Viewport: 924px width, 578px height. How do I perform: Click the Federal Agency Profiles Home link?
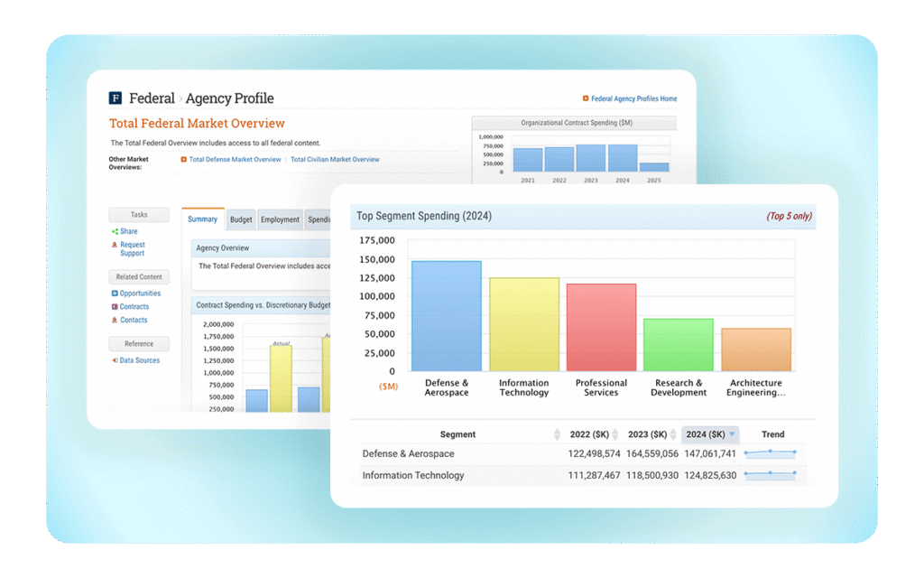click(633, 98)
